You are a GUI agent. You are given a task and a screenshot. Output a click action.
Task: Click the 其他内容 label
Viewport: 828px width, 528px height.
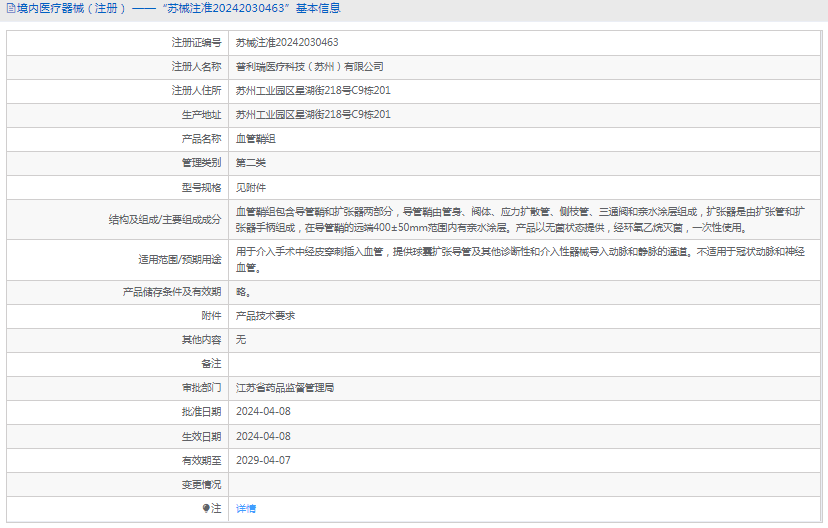(x=201, y=340)
